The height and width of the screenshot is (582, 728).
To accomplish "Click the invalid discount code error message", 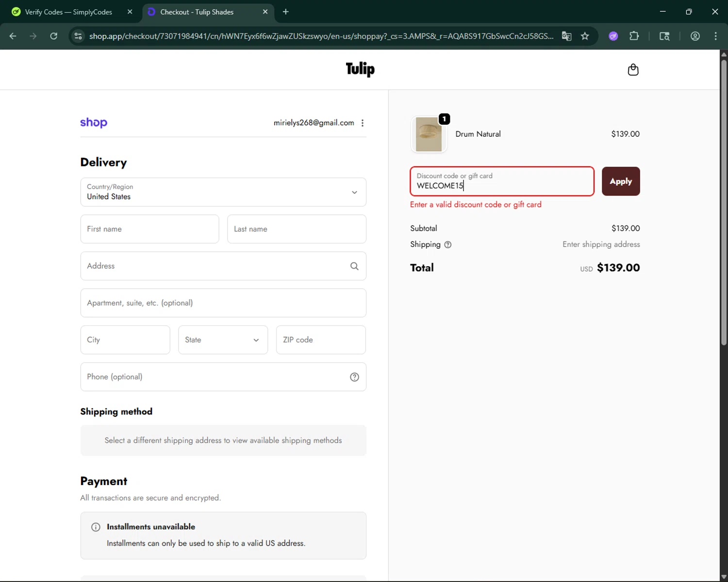I will tap(476, 205).
